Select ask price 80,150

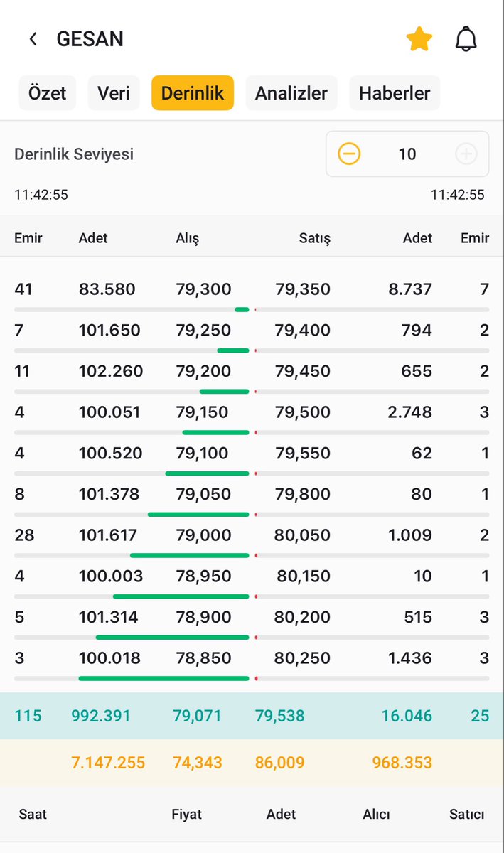click(304, 576)
